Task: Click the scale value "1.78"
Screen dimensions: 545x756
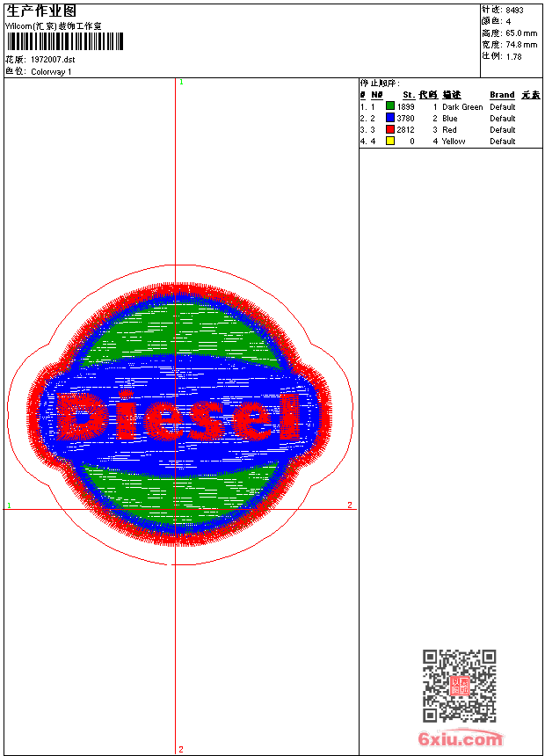Action: coord(513,56)
